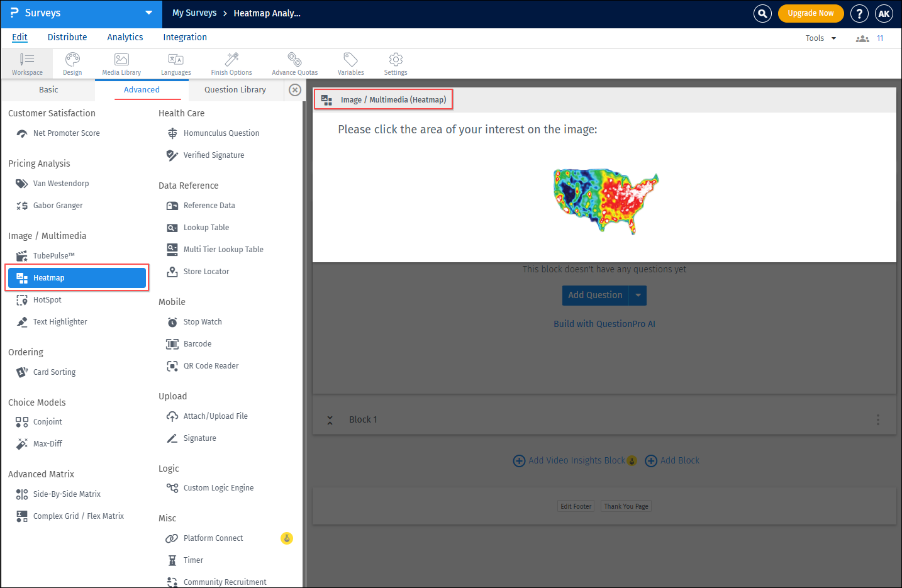The image size is (902, 588).
Task: Go to My Surveys breadcrumb
Action: click(194, 13)
